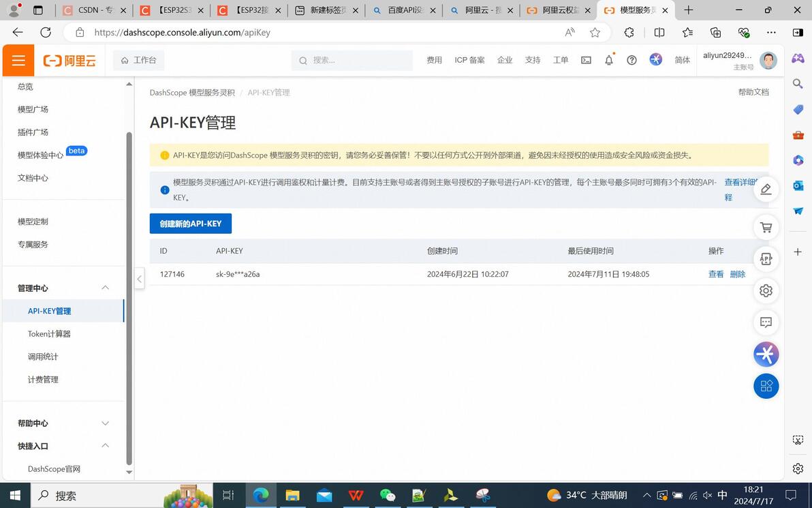Open the 帮助文档 link
Screen dimensions: 812x508
point(753,92)
